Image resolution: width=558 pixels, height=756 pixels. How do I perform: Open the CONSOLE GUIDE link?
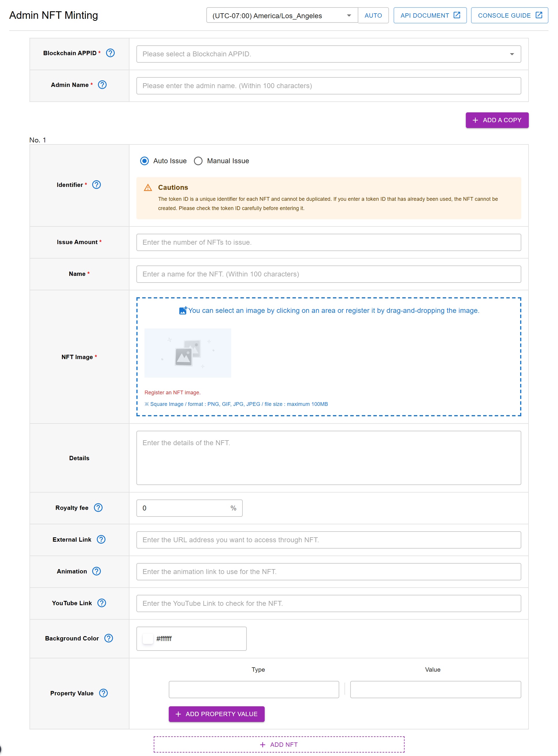pos(509,16)
